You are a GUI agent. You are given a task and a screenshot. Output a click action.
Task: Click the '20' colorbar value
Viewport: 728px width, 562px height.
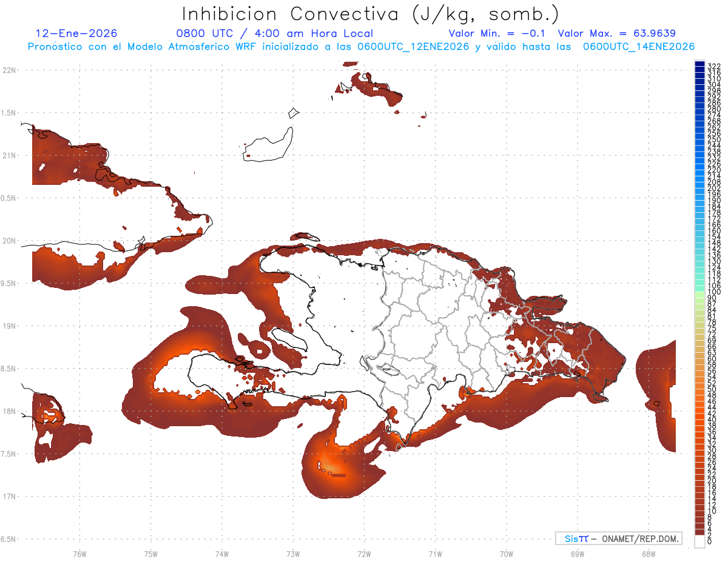coord(712,481)
